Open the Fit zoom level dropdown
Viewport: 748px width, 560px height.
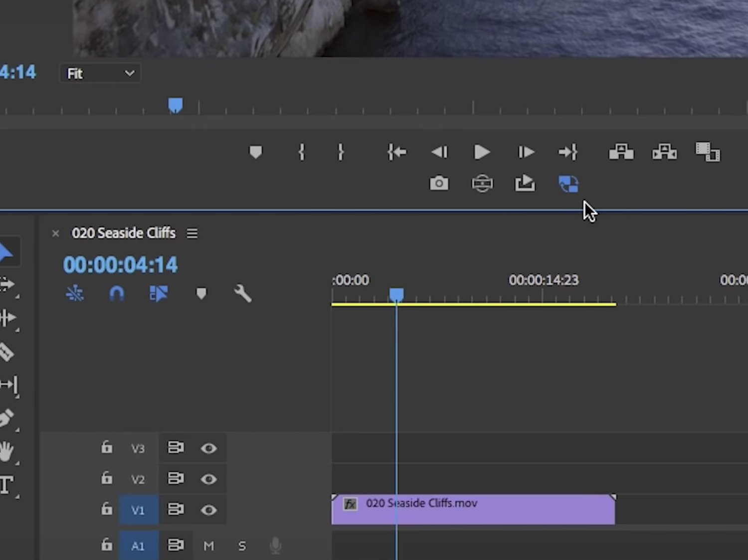(100, 74)
